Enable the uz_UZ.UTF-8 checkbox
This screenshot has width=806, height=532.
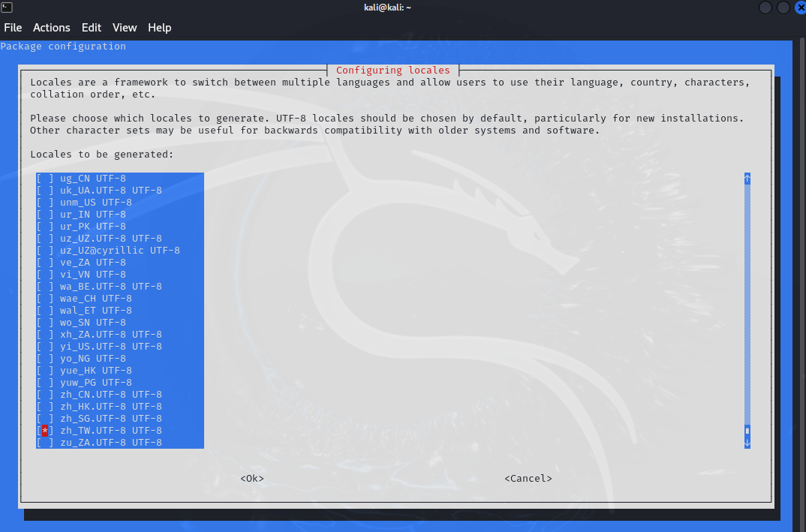tap(45, 239)
